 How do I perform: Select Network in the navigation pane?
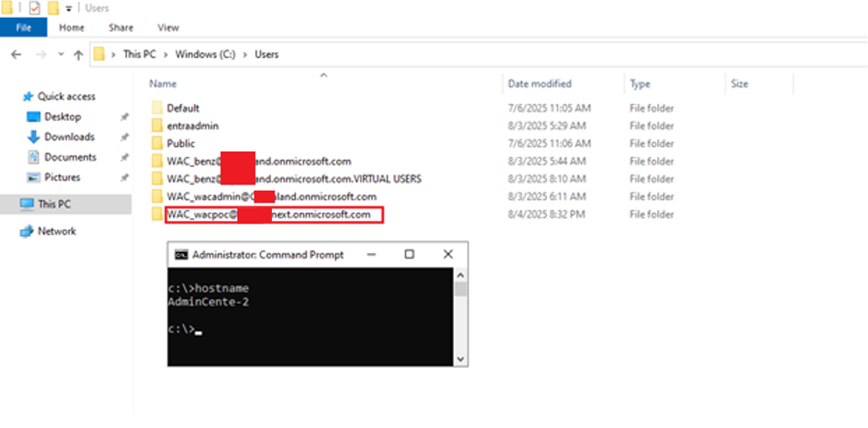(x=57, y=231)
